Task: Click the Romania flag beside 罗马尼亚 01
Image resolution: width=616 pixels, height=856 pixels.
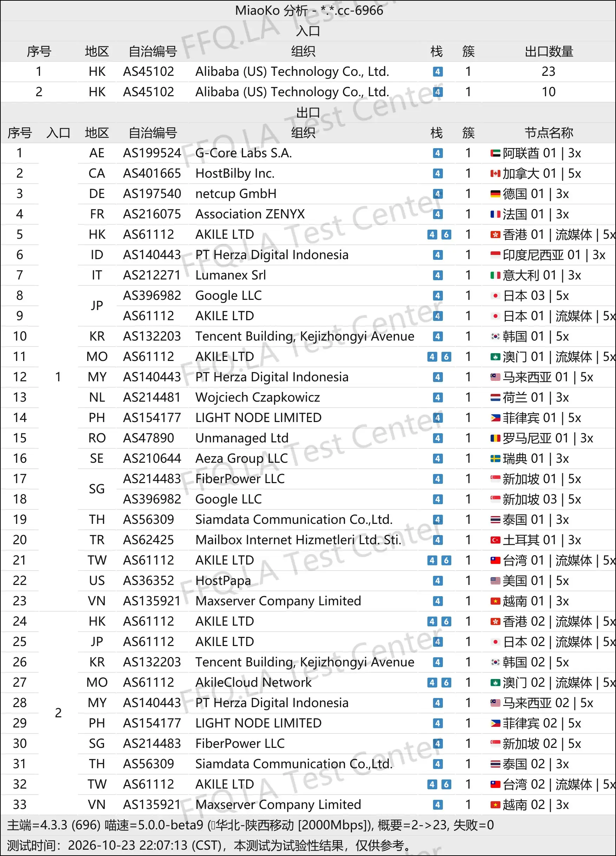Action: (x=495, y=438)
